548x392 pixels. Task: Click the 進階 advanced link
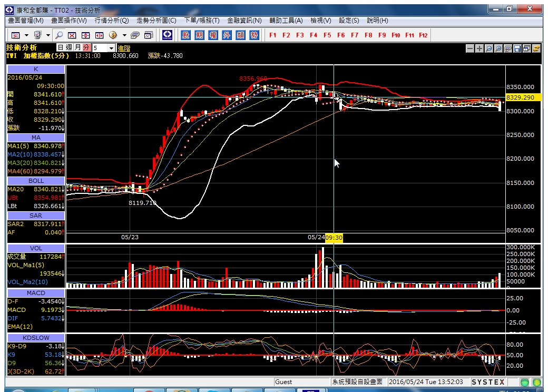(124, 48)
